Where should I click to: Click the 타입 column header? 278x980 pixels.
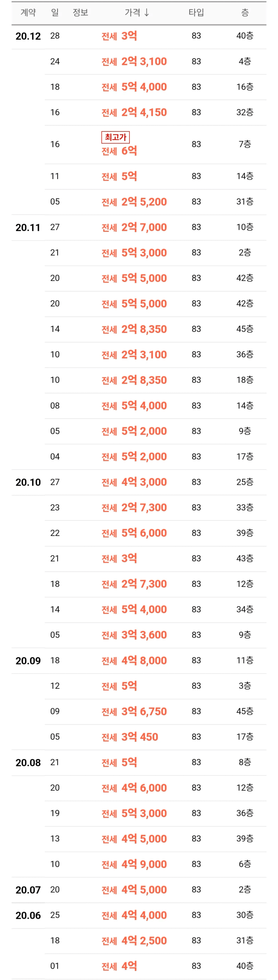click(196, 13)
